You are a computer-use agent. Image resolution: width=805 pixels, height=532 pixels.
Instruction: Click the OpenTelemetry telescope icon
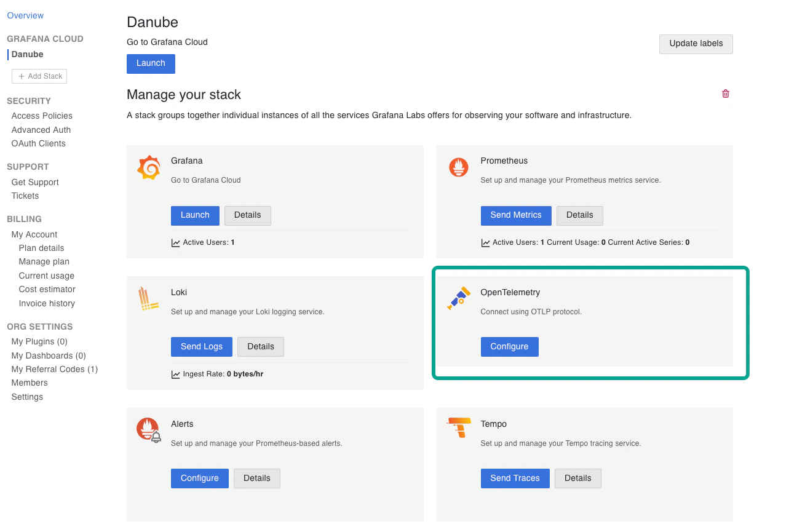[x=458, y=298]
